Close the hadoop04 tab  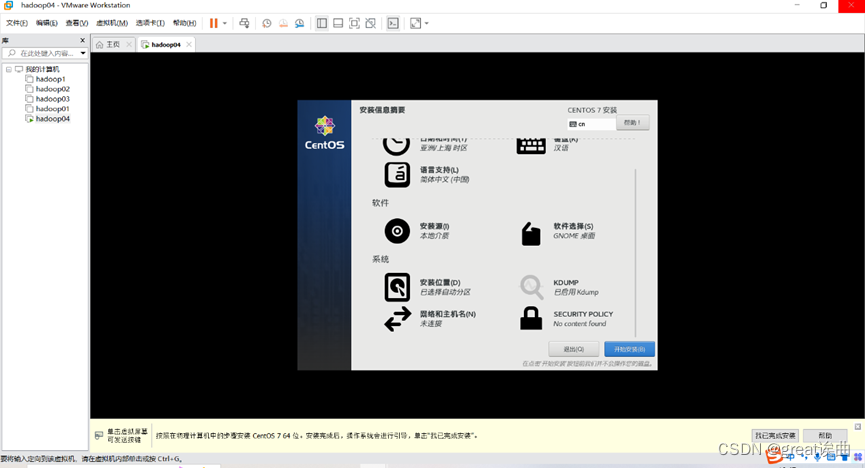point(189,45)
